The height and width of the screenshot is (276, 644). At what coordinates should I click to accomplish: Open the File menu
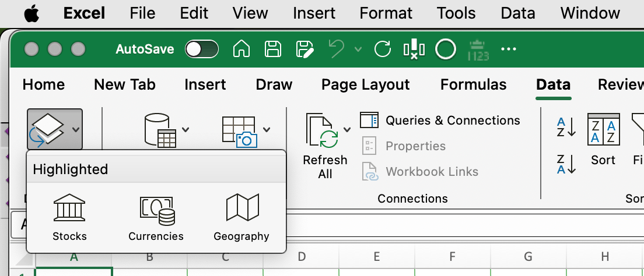pos(142,13)
